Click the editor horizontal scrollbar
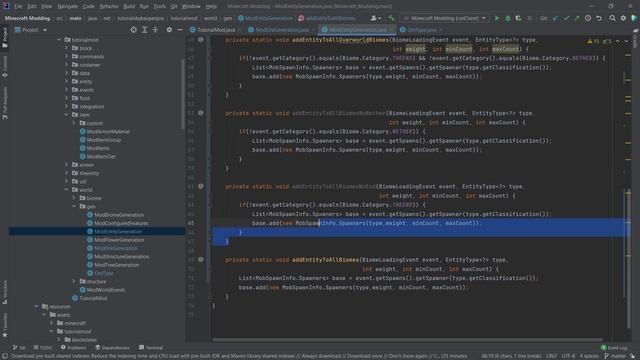The width and height of the screenshot is (640, 360). pos(407,340)
